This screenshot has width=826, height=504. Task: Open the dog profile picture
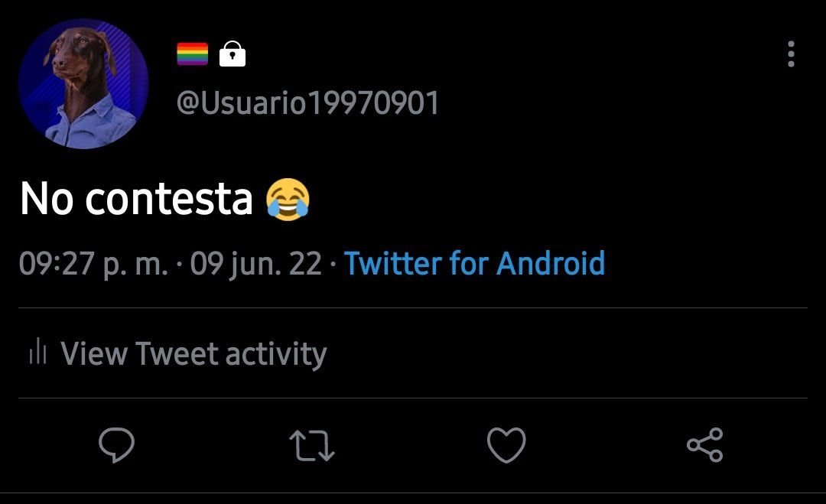pos(84,83)
